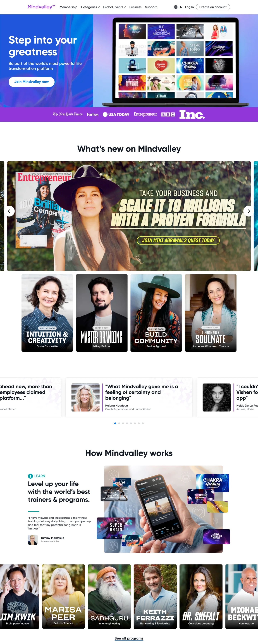Open language selector globe icon
The height and width of the screenshot is (644, 258).
(x=176, y=7)
